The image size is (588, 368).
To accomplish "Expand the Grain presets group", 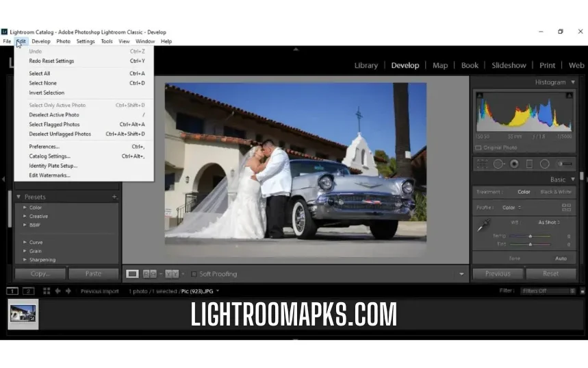I will [25, 251].
